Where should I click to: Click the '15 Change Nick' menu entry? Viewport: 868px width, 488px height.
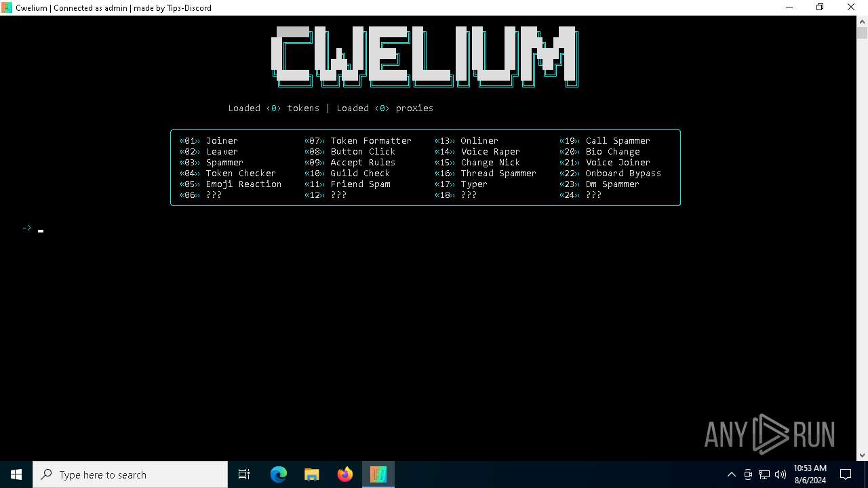coord(477,163)
